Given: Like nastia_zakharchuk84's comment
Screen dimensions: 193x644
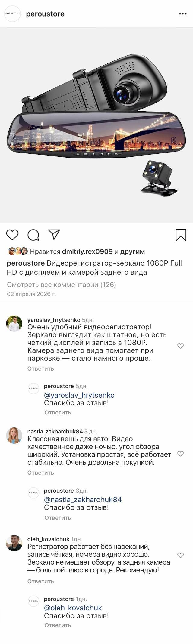Looking at the screenshot, I should (x=180, y=454).
